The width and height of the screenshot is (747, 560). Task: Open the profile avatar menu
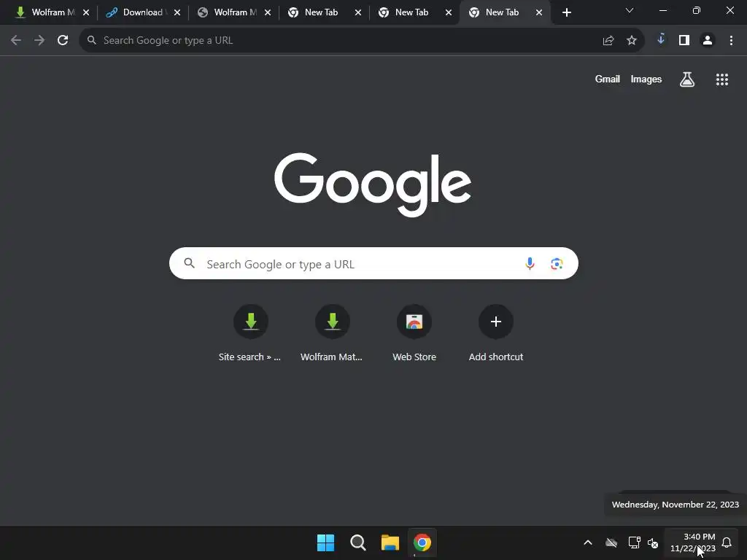[708, 41]
